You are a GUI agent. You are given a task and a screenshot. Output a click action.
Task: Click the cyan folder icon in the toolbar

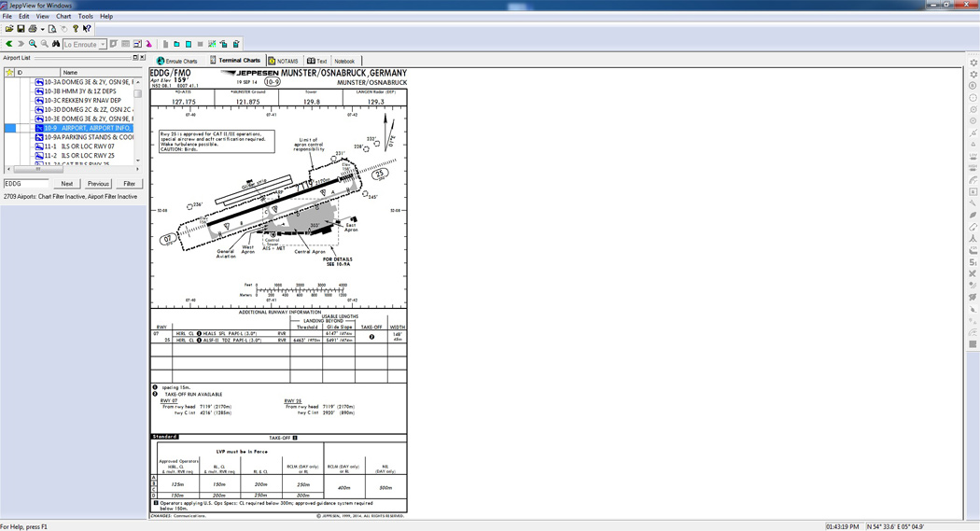tap(177, 44)
